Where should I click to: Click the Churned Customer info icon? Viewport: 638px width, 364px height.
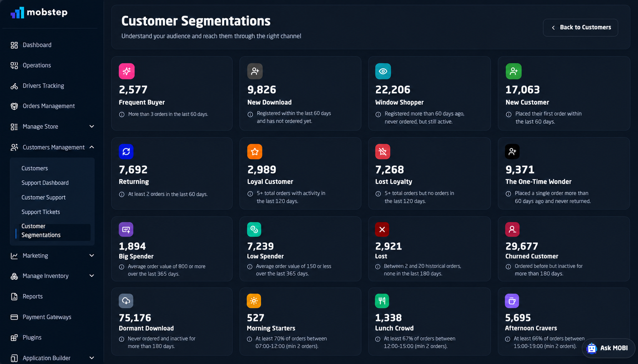click(x=508, y=266)
